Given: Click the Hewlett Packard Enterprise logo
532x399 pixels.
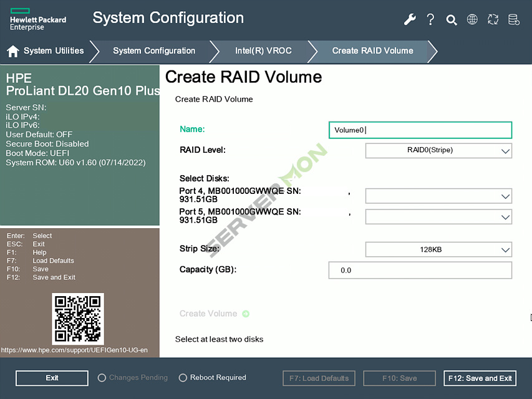Looking at the screenshot, I should click(x=38, y=20).
